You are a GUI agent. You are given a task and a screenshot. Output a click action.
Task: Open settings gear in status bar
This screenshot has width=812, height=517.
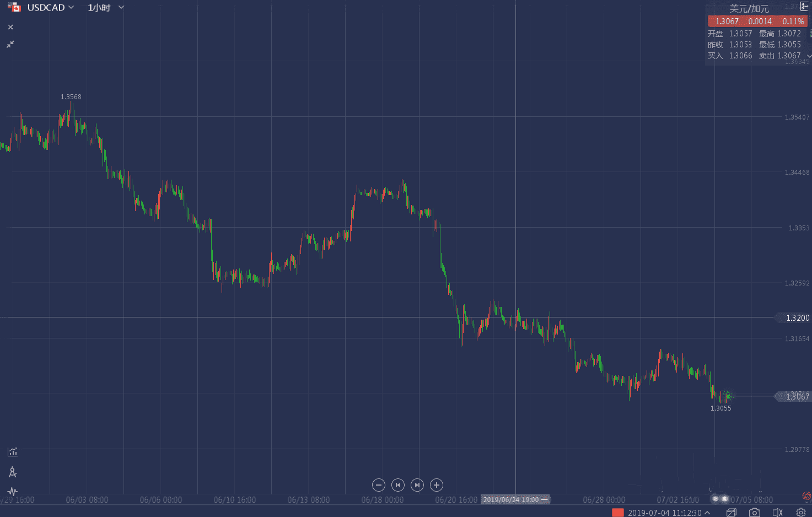tap(801, 513)
